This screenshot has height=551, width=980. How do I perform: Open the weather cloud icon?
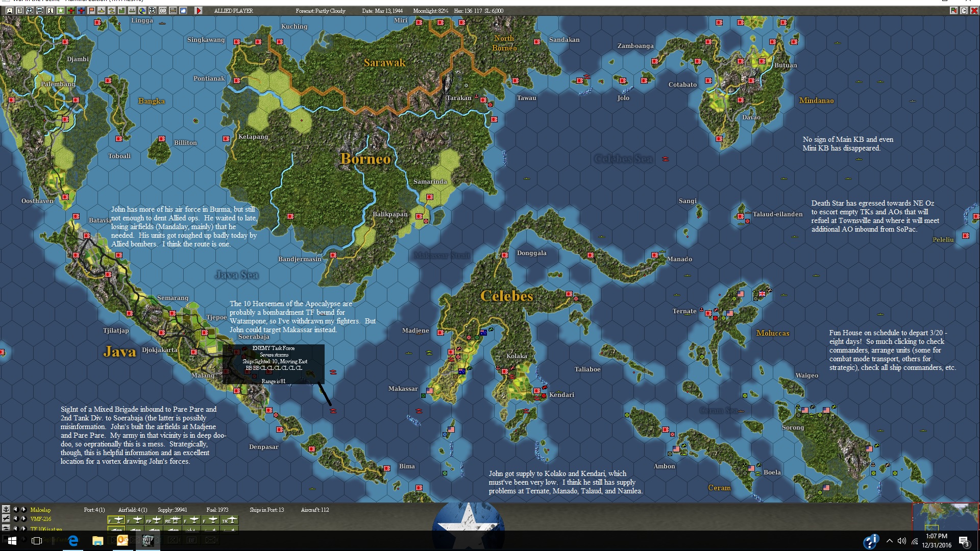click(x=183, y=10)
